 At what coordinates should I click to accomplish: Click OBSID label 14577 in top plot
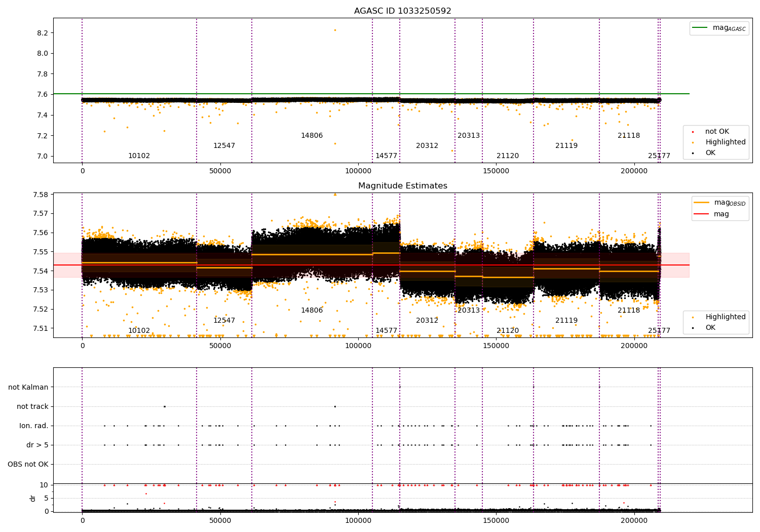386,156
